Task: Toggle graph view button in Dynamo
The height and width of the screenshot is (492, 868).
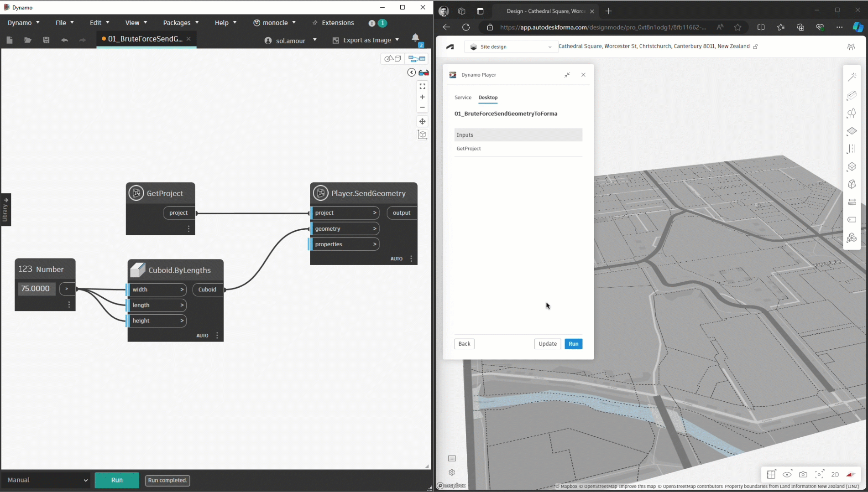Action: click(x=416, y=59)
